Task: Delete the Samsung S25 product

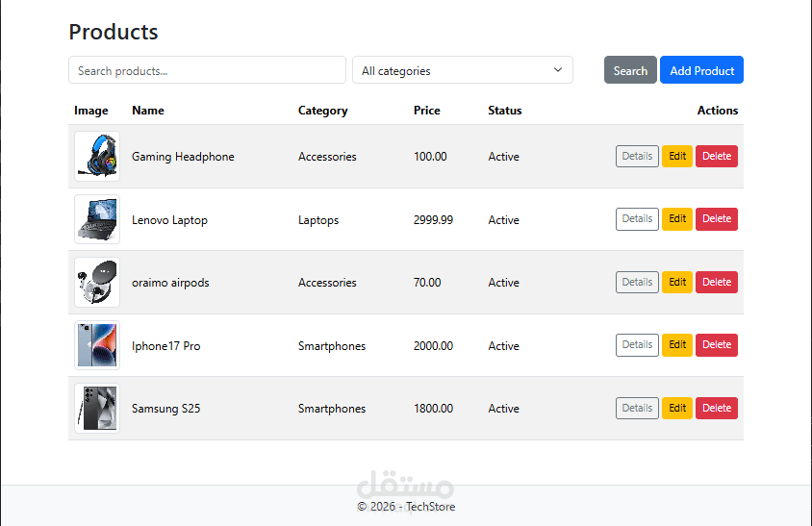Action: 717,408
